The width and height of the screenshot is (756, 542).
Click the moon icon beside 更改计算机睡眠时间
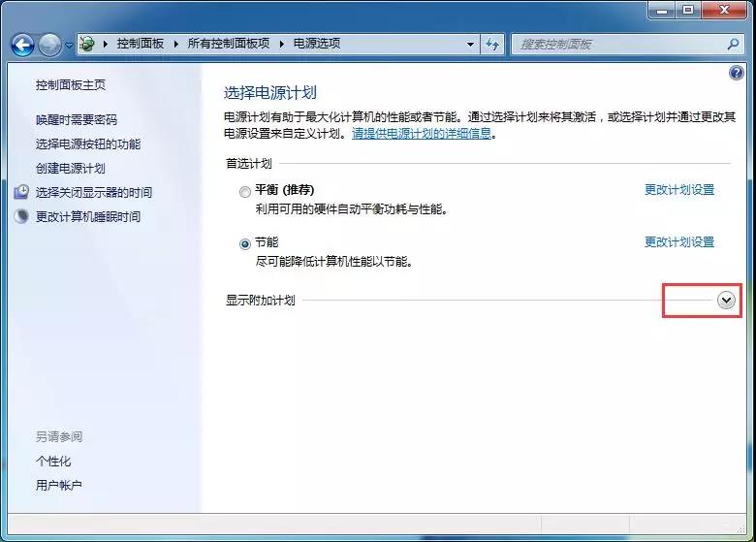pos(21,216)
